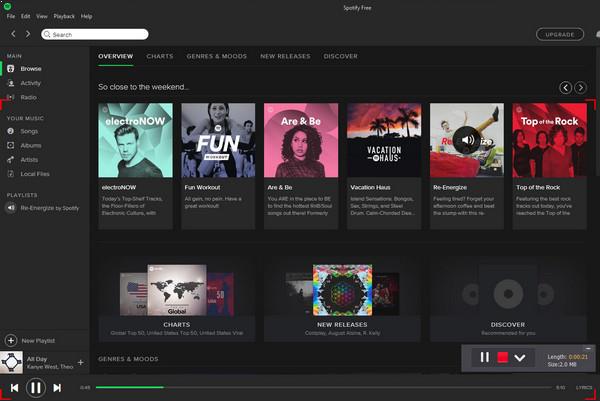Image resolution: width=600 pixels, height=401 pixels.
Task: Pause the recorder with its pause icon
Action: 484,357
